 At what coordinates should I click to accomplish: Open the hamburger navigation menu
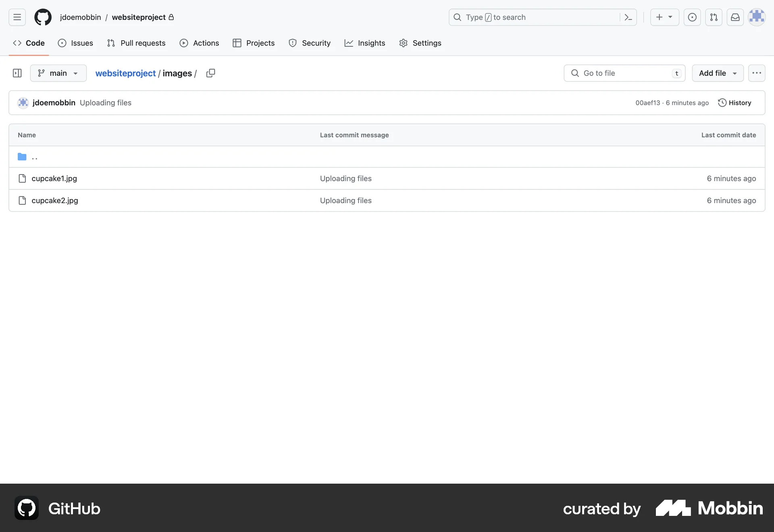(x=17, y=17)
